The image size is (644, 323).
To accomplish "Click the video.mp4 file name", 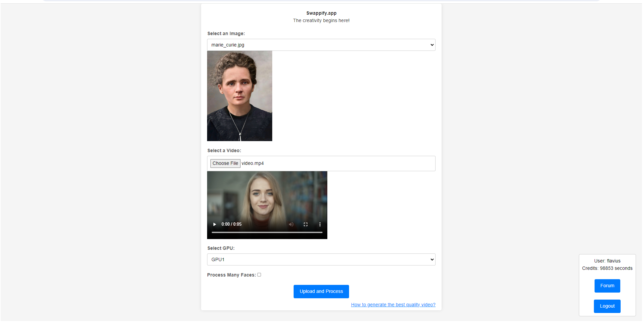I will (253, 163).
